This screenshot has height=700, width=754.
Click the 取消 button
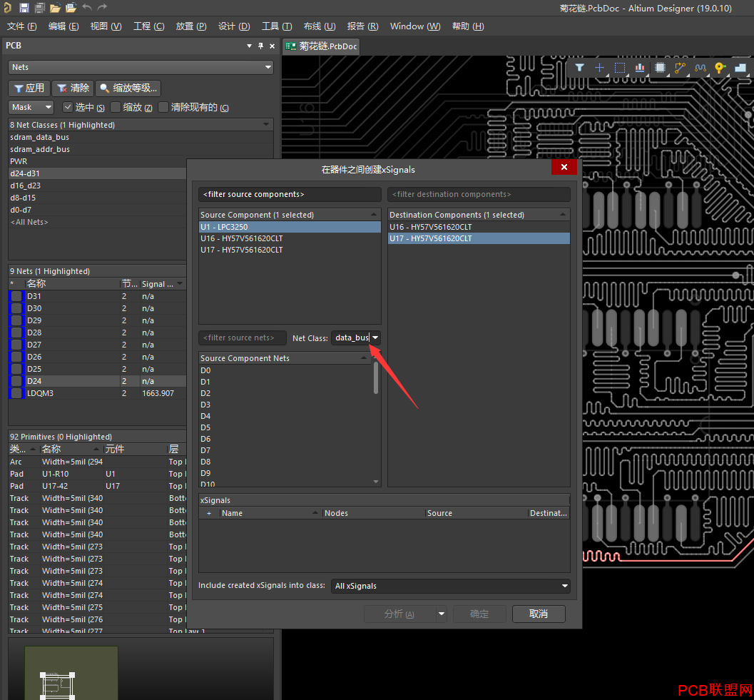point(539,614)
